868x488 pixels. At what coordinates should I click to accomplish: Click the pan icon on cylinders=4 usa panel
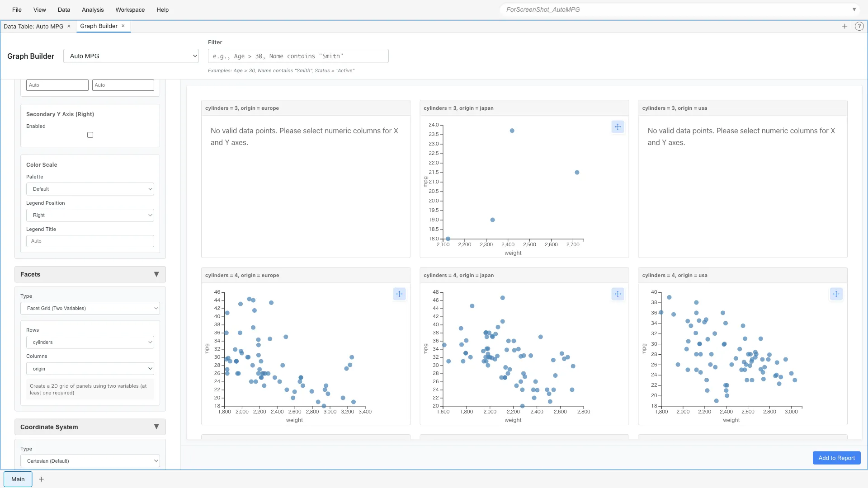point(836,294)
